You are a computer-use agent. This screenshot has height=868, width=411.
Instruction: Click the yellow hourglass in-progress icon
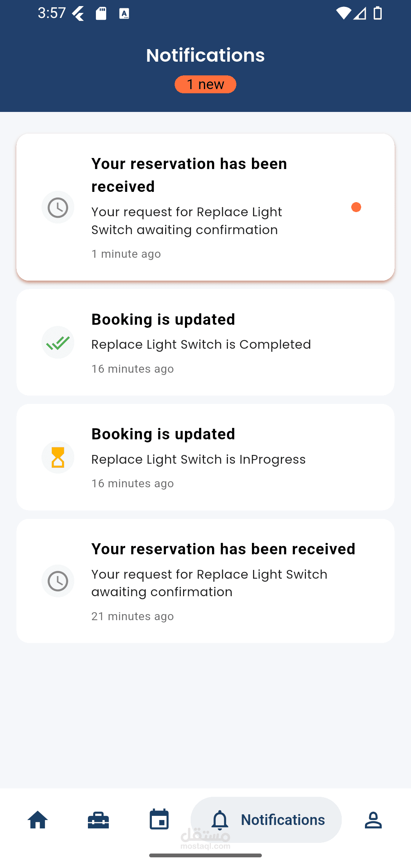(58, 457)
